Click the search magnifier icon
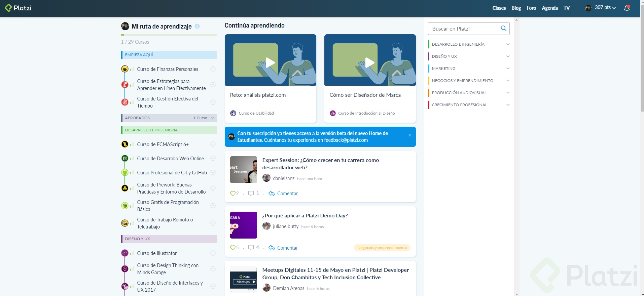644x296 pixels. [x=504, y=29]
